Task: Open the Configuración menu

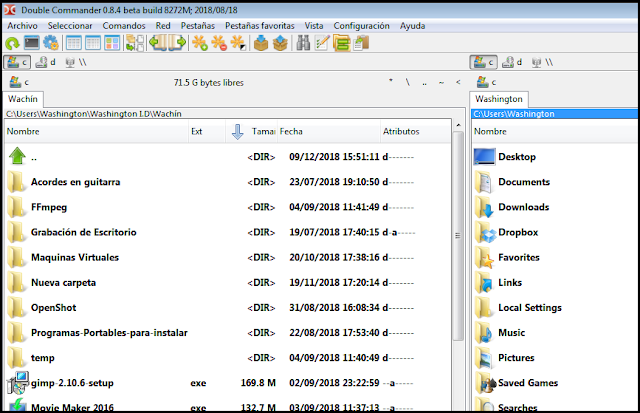Action: click(x=362, y=26)
